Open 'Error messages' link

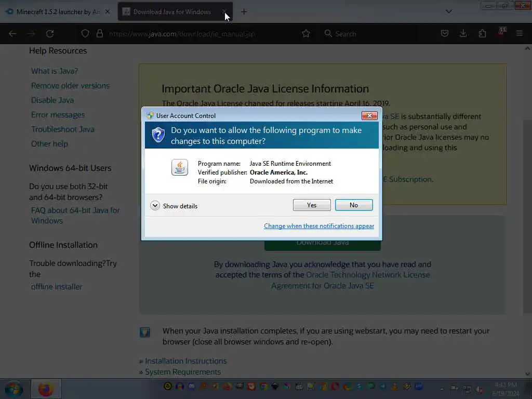[58, 115]
